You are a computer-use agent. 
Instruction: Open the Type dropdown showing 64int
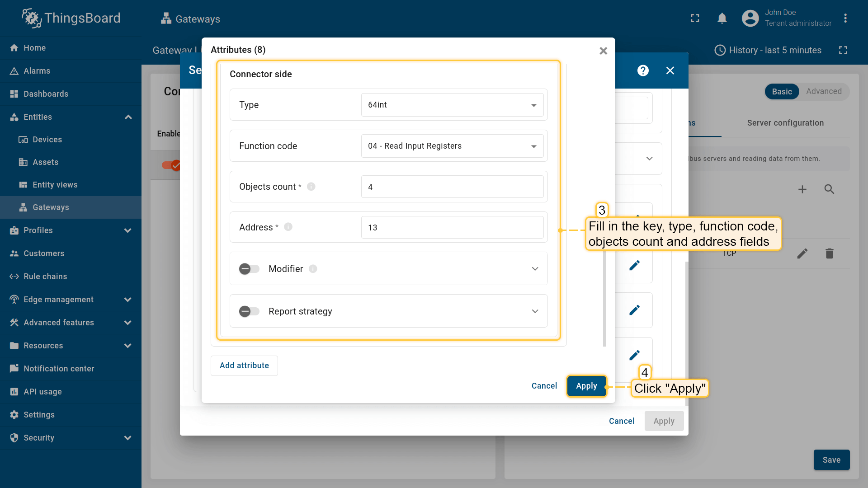coord(452,105)
